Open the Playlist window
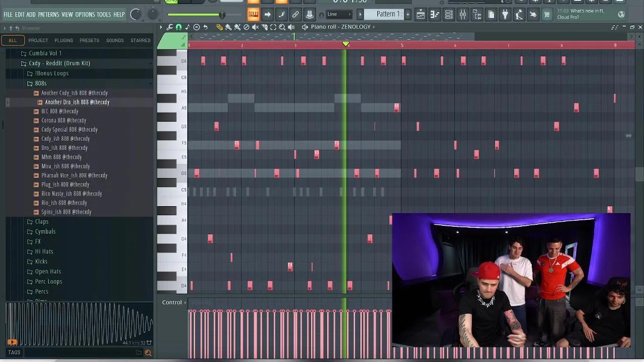The height and width of the screenshot is (362, 644). pyautogui.click(x=422, y=14)
